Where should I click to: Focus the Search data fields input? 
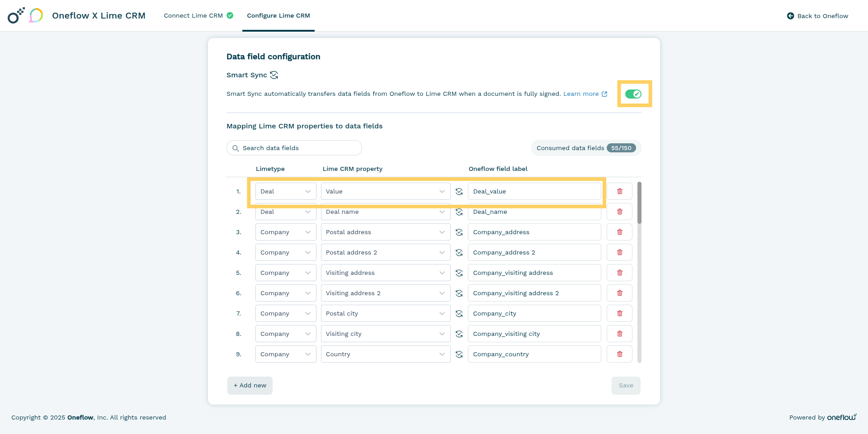click(x=294, y=148)
